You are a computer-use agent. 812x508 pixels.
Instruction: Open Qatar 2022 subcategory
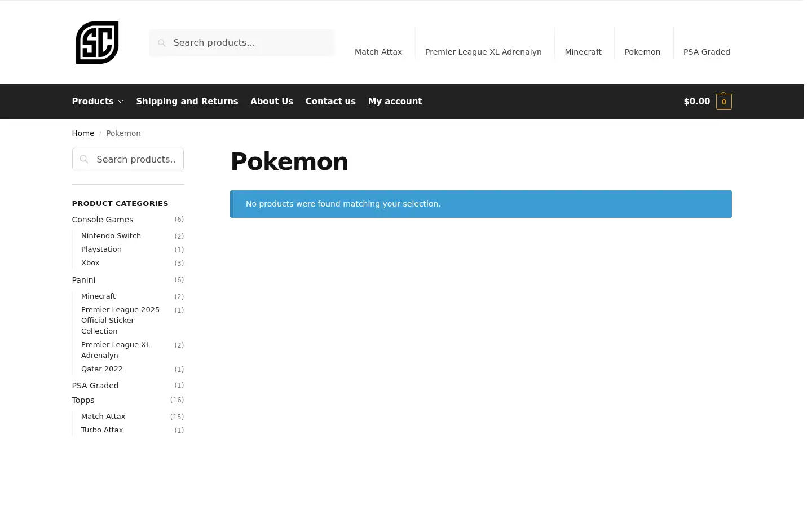102,369
